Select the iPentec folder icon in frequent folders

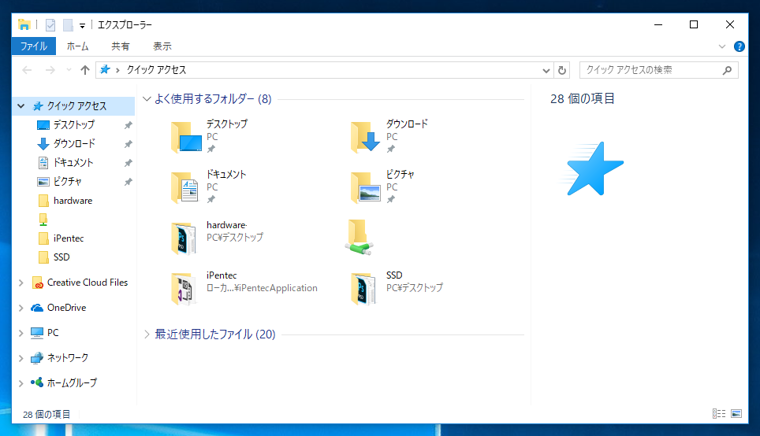[184, 289]
